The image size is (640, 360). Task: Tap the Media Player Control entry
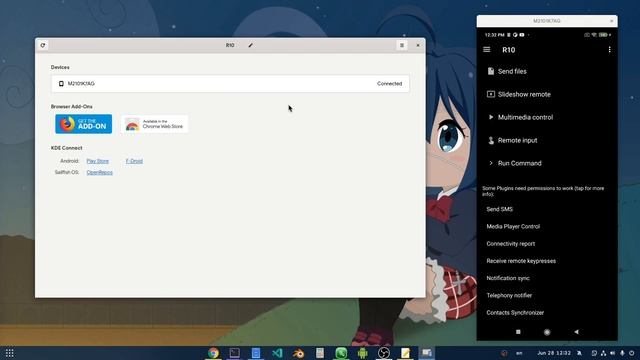(x=513, y=227)
